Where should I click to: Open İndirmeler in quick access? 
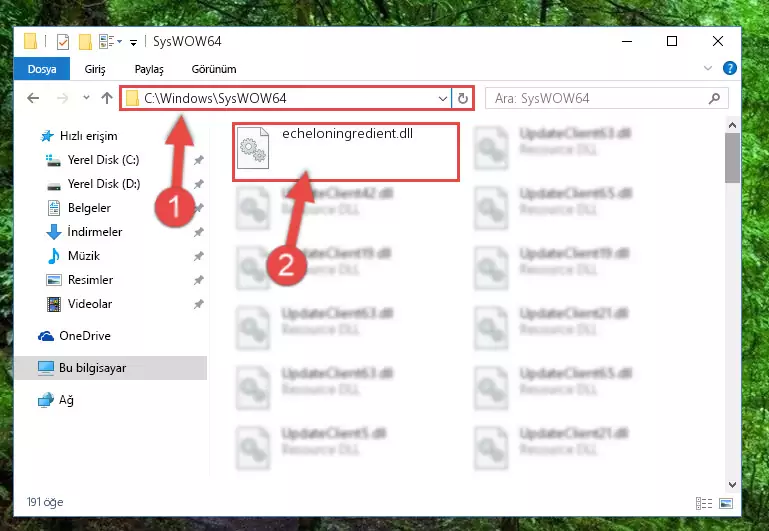(95, 232)
